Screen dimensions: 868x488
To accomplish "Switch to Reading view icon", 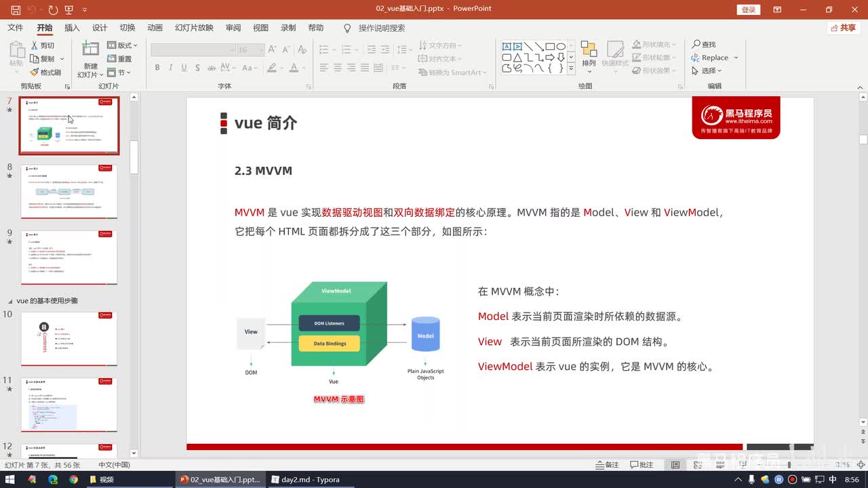I will click(720, 465).
